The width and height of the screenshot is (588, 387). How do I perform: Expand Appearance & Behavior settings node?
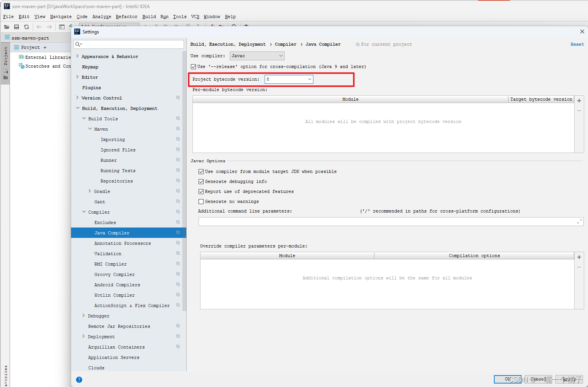click(78, 56)
